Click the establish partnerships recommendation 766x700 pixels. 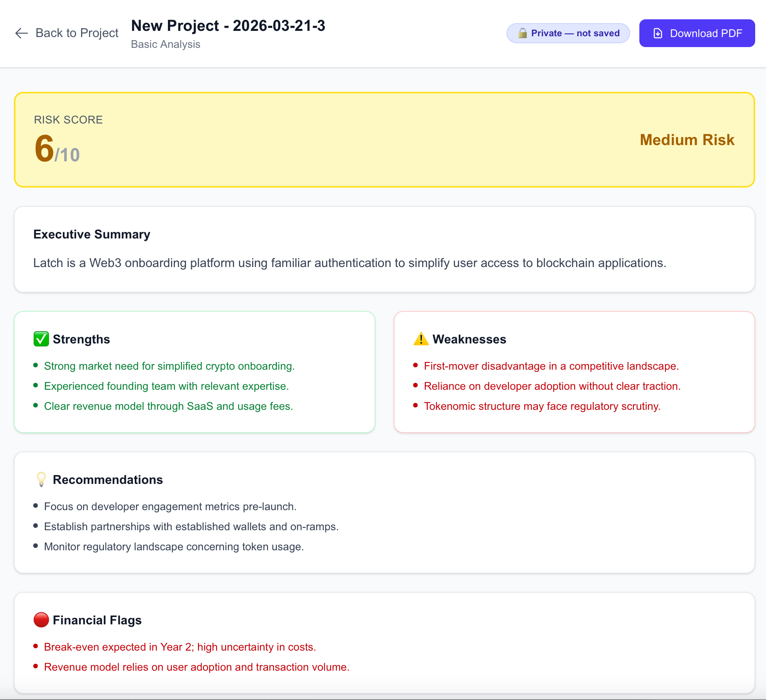pyautogui.click(x=191, y=526)
